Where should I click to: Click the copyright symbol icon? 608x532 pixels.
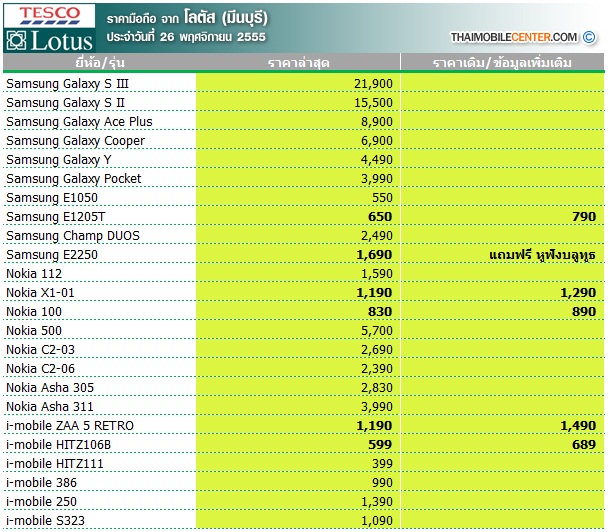pyautogui.click(x=589, y=37)
